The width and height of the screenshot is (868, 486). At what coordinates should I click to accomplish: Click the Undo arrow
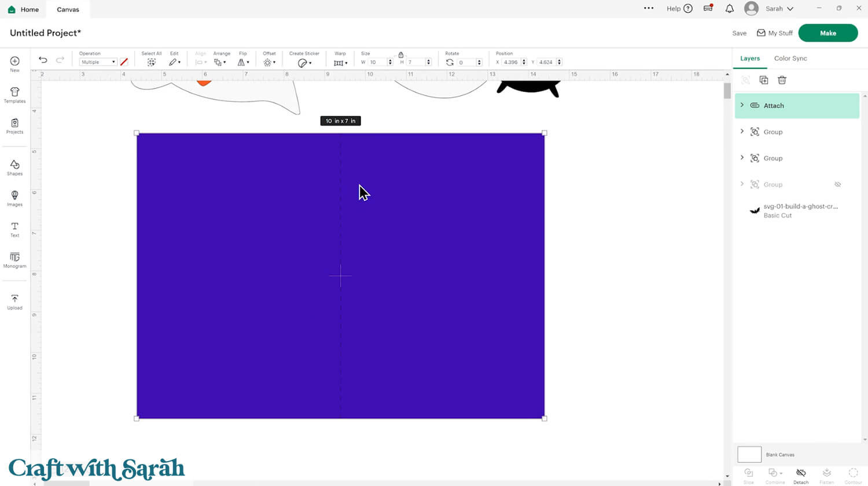[43, 60]
